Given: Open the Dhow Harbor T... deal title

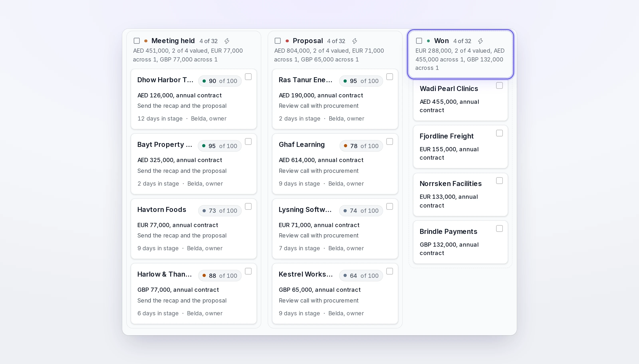Looking at the screenshot, I should pos(165,80).
